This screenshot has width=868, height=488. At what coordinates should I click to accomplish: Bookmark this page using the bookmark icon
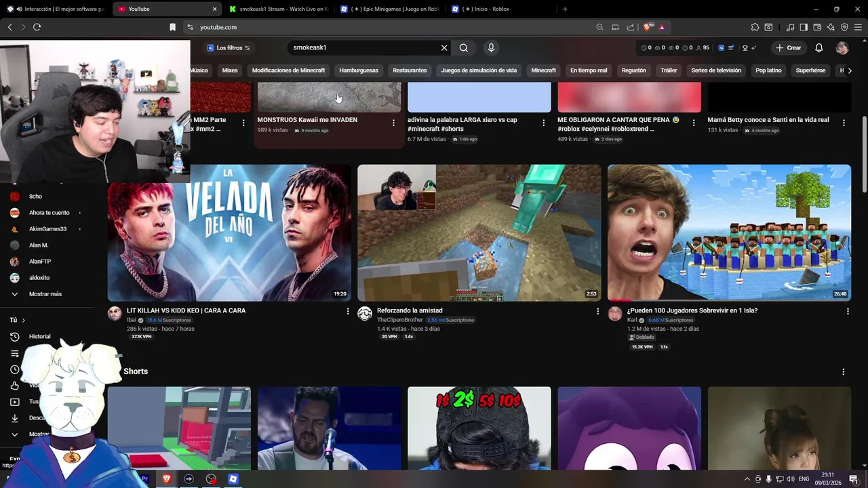click(172, 27)
